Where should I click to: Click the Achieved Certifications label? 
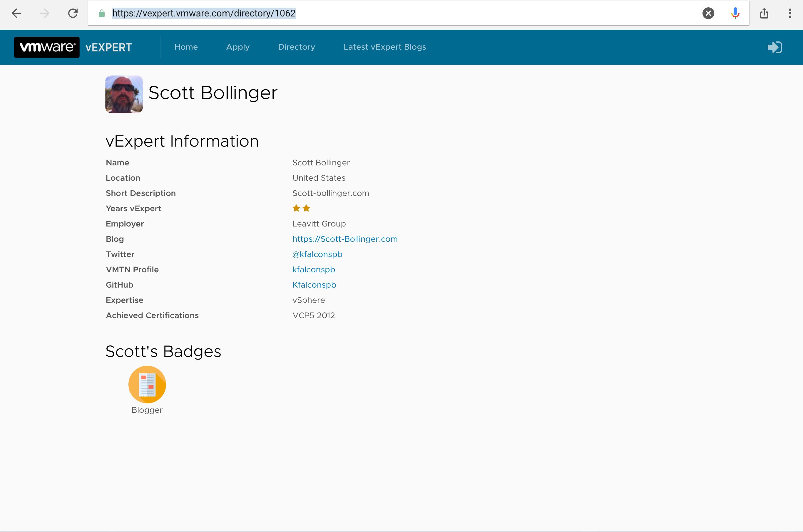coord(152,315)
